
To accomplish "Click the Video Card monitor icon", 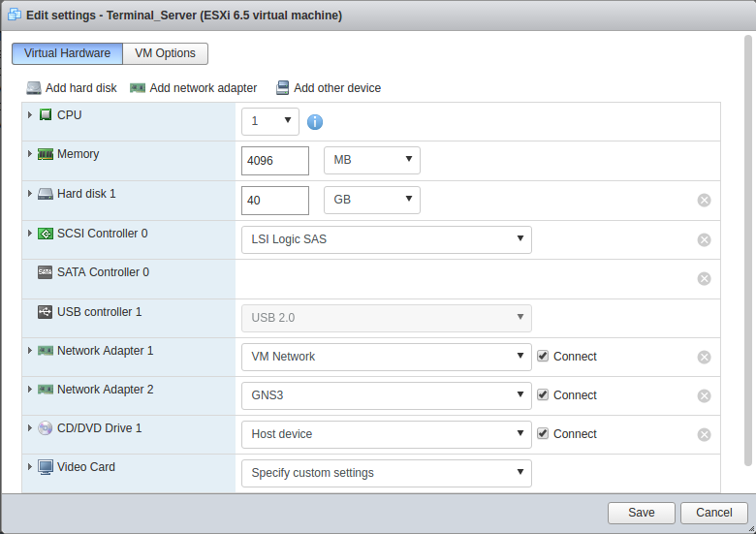I will coord(46,467).
